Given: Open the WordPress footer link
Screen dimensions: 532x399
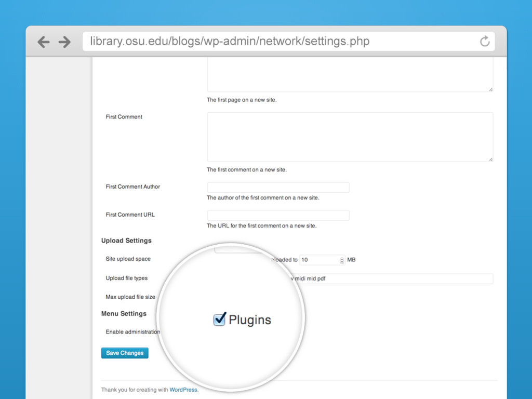Looking at the screenshot, I should point(183,390).
